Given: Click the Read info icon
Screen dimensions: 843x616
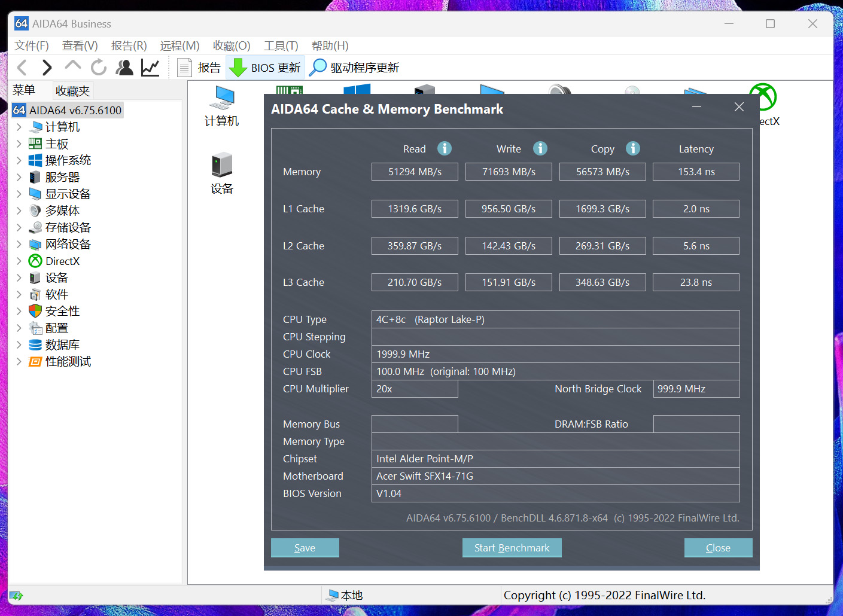Looking at the screenshot, I should 445,148.
